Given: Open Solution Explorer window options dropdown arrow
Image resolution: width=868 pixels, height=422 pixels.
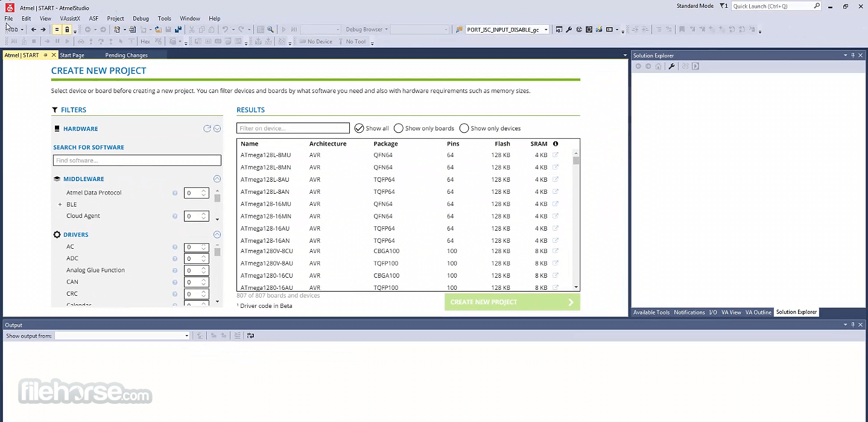Looking at the screenshot, I should pyautogui.click(x=845, y=56).
